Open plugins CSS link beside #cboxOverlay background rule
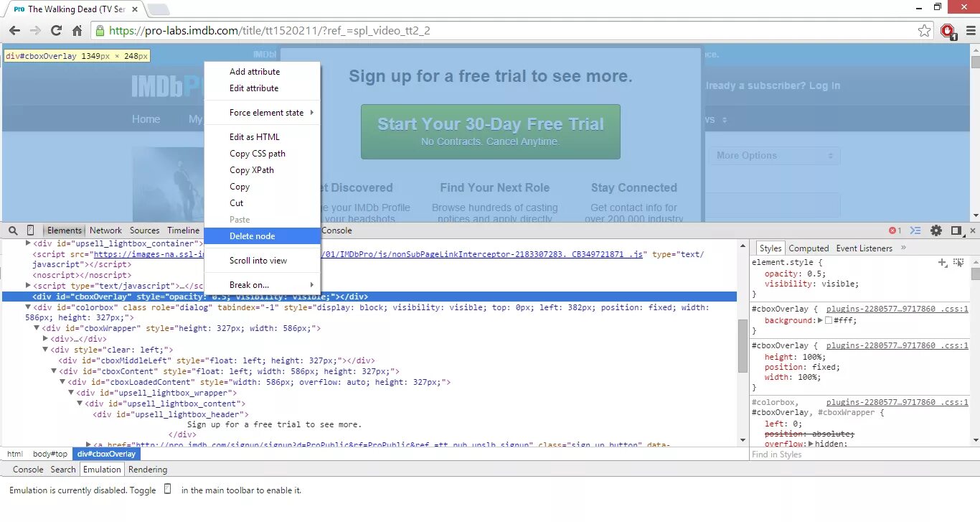The height and width of the screenshot is (522, 980). [x=897, y=309]
